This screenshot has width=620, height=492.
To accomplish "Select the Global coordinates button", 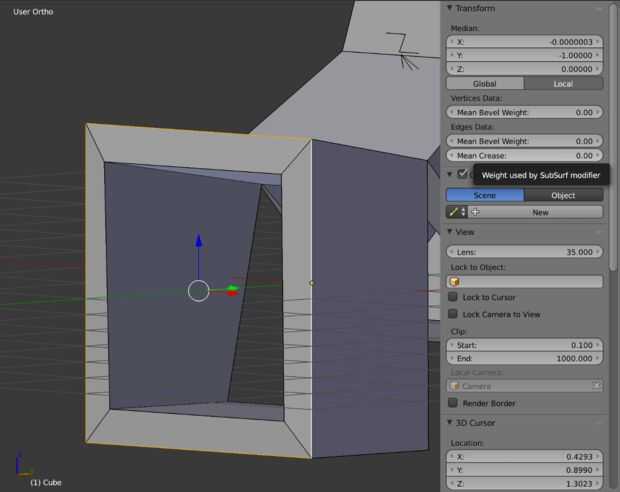I will (x=485, y=83).
